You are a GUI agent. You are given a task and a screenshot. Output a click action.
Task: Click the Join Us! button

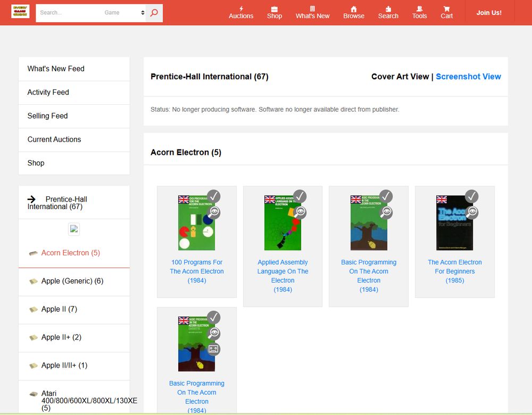[x=488, y=13]
